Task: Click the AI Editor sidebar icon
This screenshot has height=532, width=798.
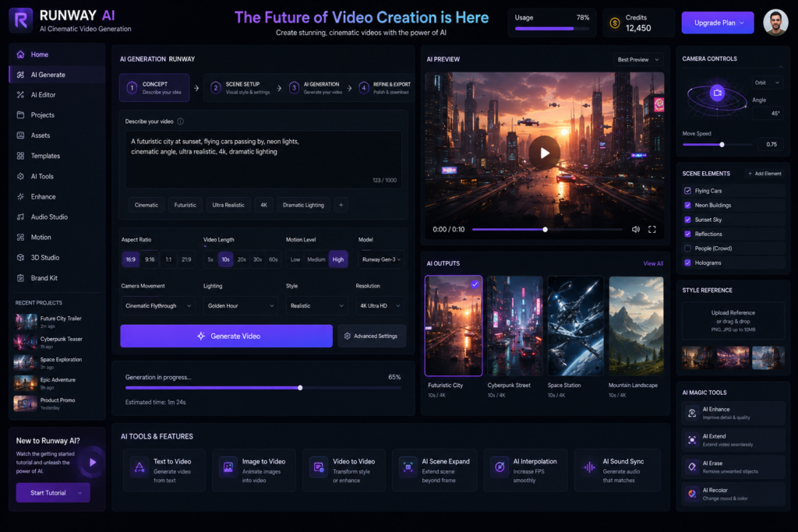Action: [x=20, y=95]
